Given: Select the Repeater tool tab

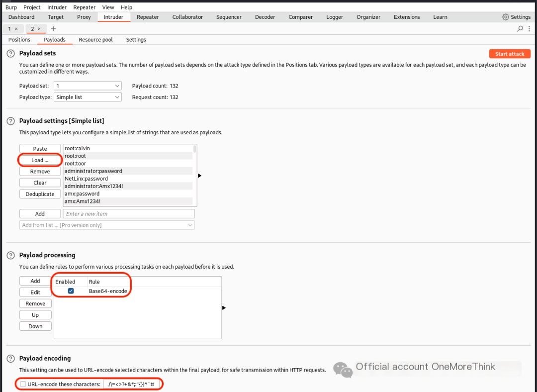Looking at the screenshot, I should tap(148, 17).
